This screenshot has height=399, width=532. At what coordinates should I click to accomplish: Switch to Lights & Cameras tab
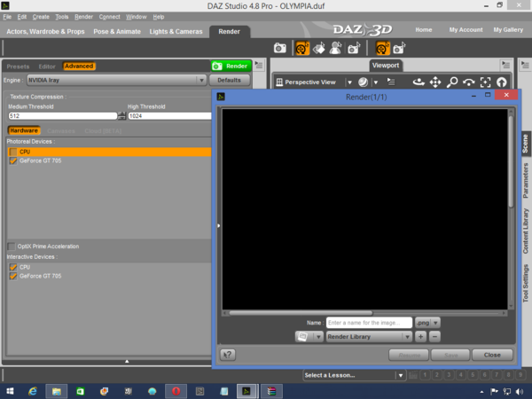point(176,32)
